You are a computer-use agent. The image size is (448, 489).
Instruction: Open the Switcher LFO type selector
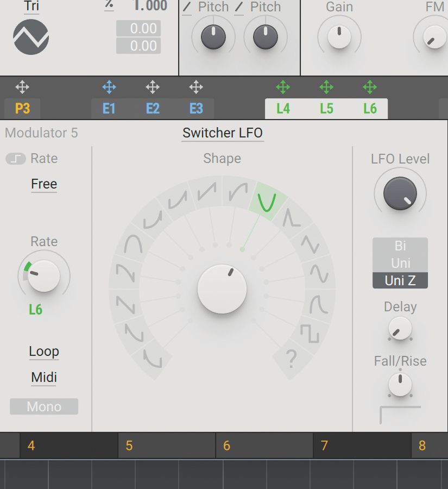point(222,133)
